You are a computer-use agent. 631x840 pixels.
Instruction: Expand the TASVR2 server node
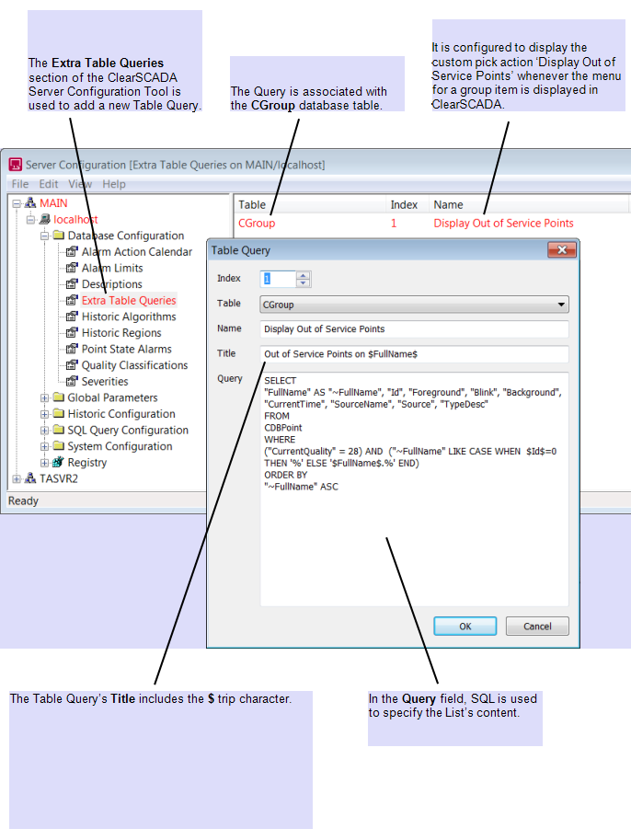pos(16,478)
